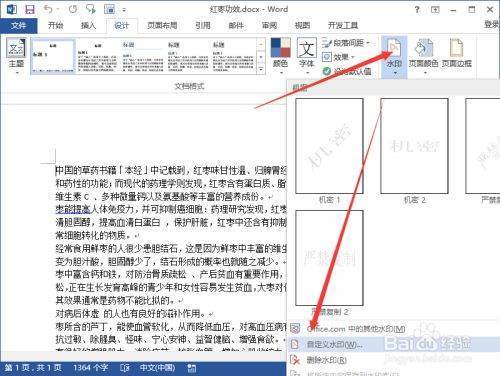Click the Save icon in quick access toolbar
This screenshot has height=376, width=500.
[30, 9]
